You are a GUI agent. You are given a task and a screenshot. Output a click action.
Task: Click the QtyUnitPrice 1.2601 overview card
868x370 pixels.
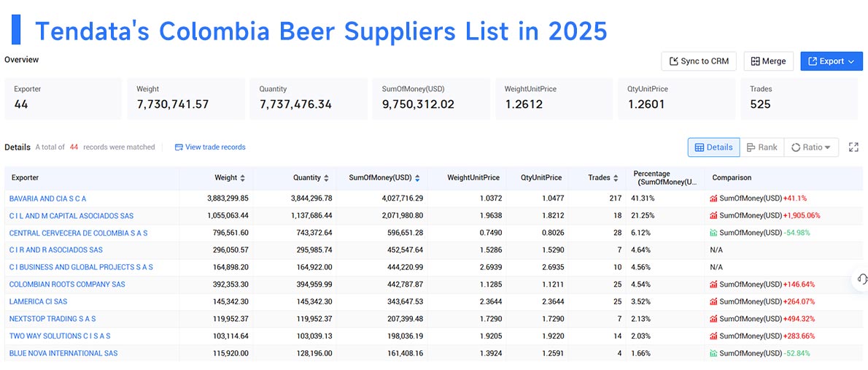click(x=676, y=99)
